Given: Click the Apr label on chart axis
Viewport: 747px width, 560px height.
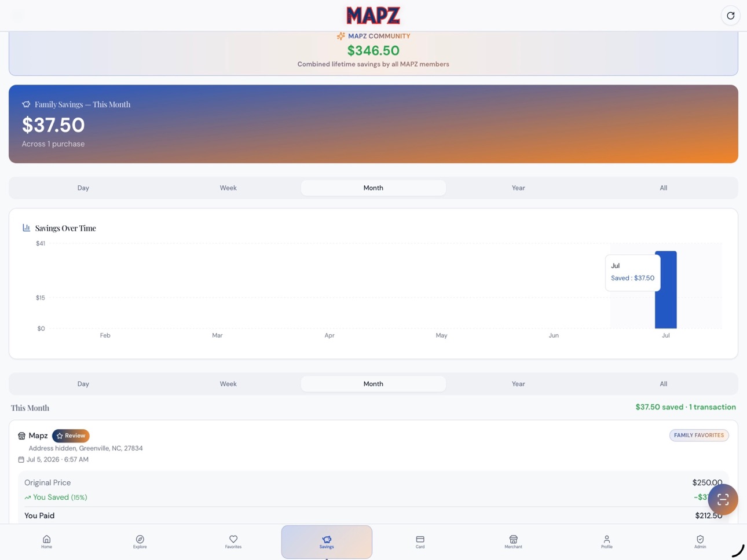Looking at the screenshot, I should click(329, 335).
